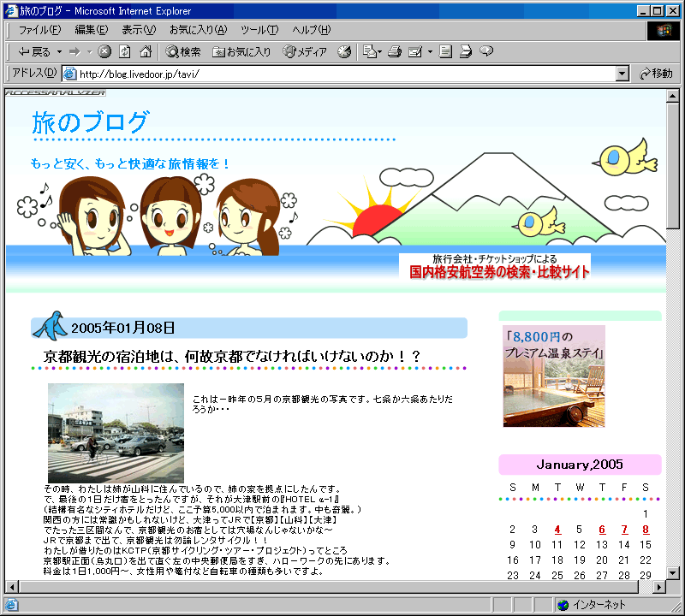Viewport: 685px width, 616px height.
Task: Click calendar day 15
Action: click(646, 545)
